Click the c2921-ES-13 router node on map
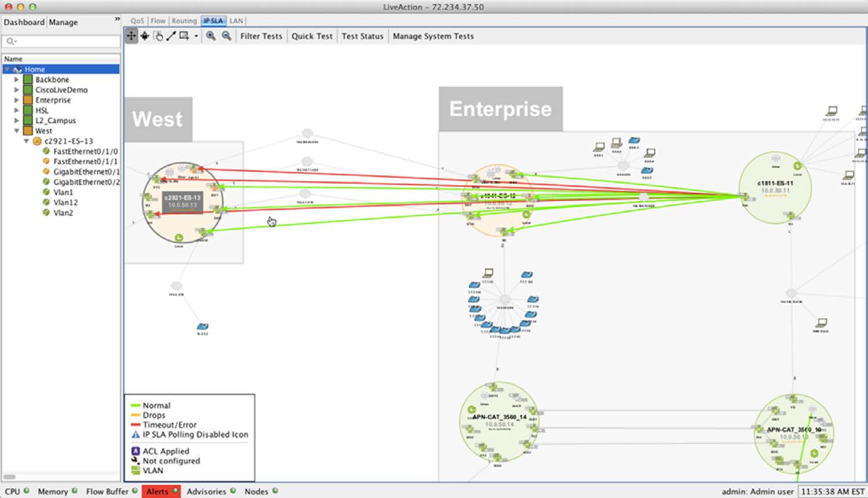 click(182, 202)
